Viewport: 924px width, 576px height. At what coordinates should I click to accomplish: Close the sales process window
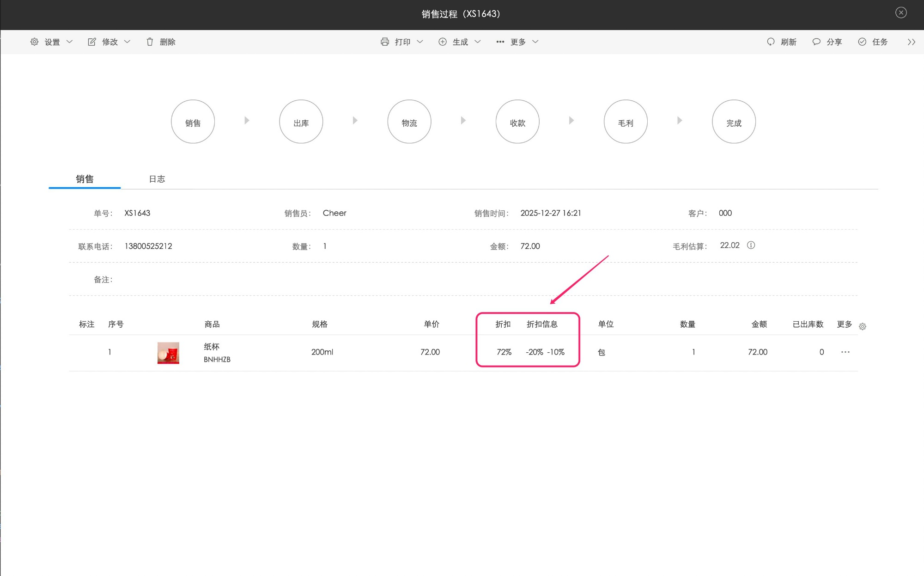pos(901,13)
